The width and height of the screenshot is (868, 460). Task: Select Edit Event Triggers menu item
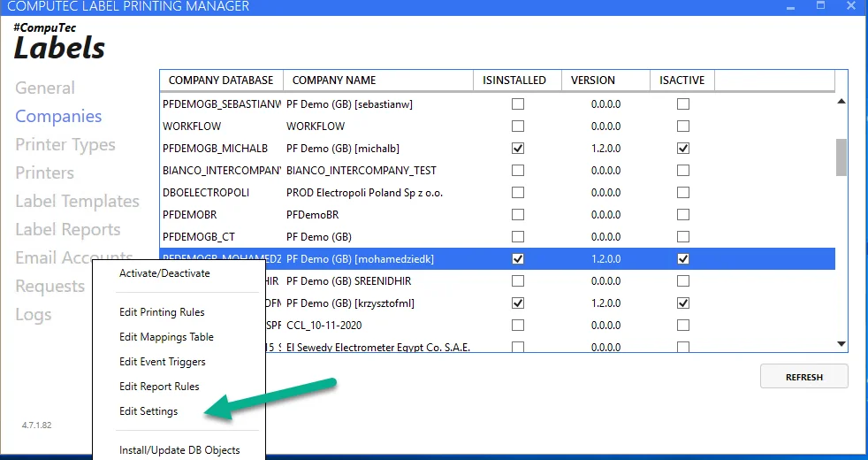click(163, 362)
